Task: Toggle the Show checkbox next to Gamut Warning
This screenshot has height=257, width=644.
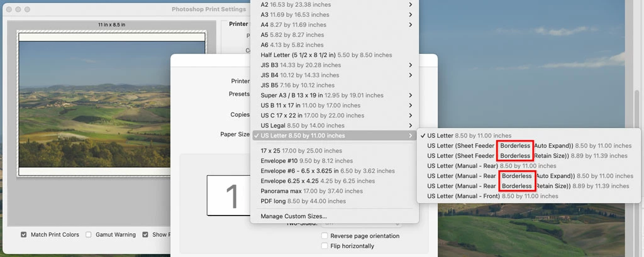Action: click(x=145, y=235)
